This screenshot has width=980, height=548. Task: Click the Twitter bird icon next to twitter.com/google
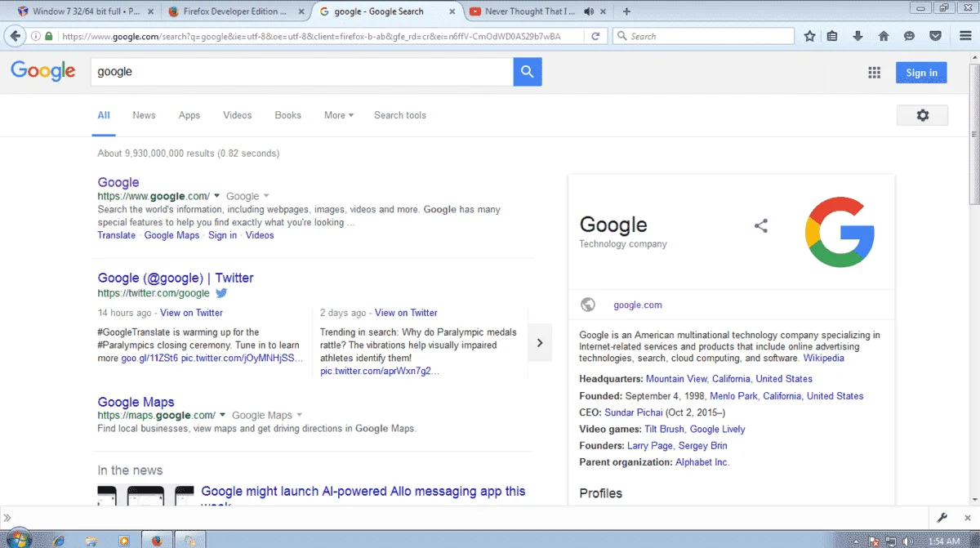pos(221,293)
